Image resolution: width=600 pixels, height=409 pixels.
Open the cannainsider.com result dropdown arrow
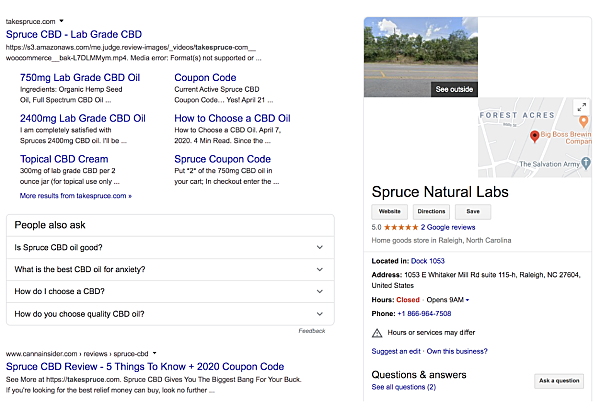(154, 353)
